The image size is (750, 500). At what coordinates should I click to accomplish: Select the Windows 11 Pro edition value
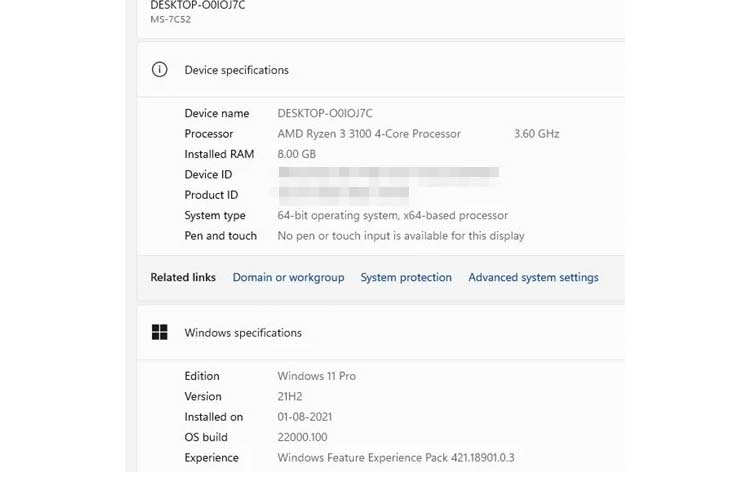317,376
